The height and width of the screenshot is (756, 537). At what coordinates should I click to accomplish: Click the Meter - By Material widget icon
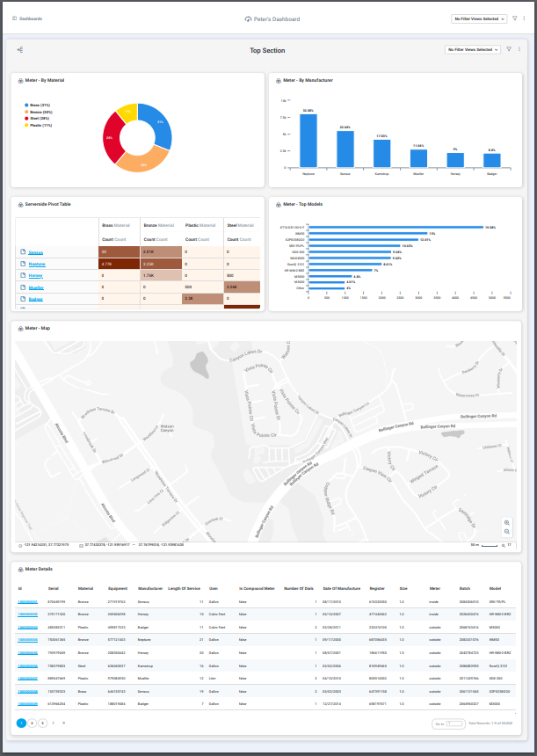[20, 80]
